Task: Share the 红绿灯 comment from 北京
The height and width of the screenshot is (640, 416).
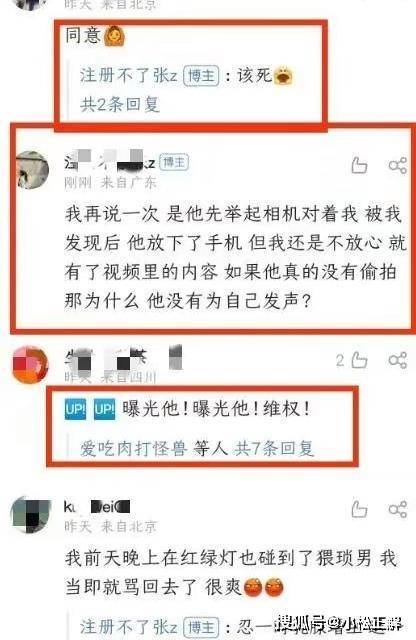Action: (398, 509)
